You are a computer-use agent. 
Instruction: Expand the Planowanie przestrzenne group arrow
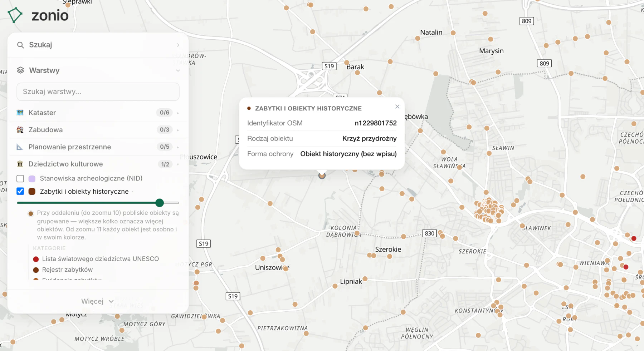click(178, 147)
